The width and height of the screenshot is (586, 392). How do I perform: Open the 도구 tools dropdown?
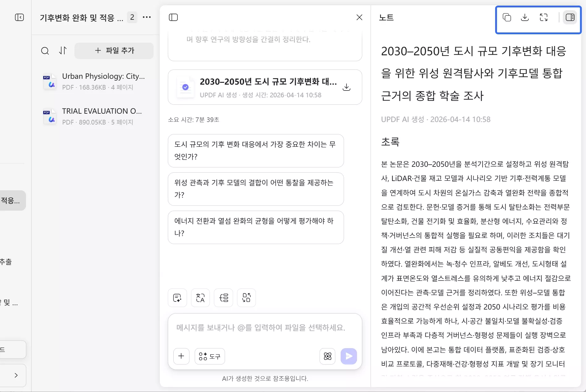210,356
